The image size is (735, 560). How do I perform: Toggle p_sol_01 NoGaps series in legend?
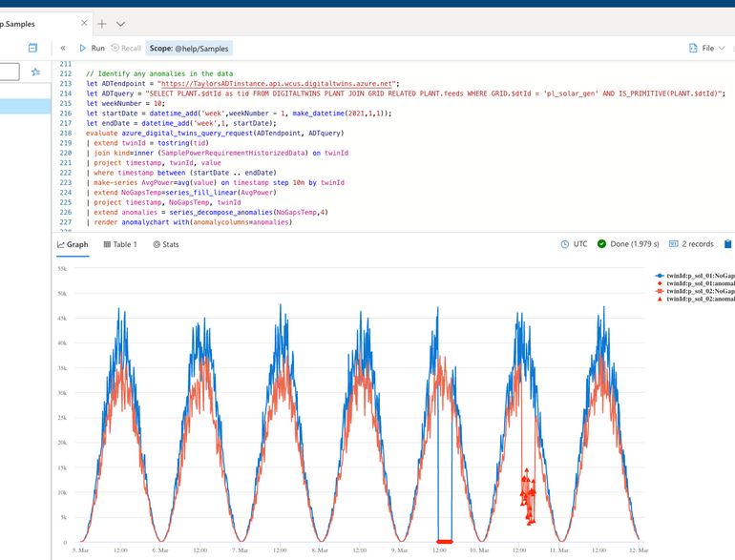pos(699,275)
